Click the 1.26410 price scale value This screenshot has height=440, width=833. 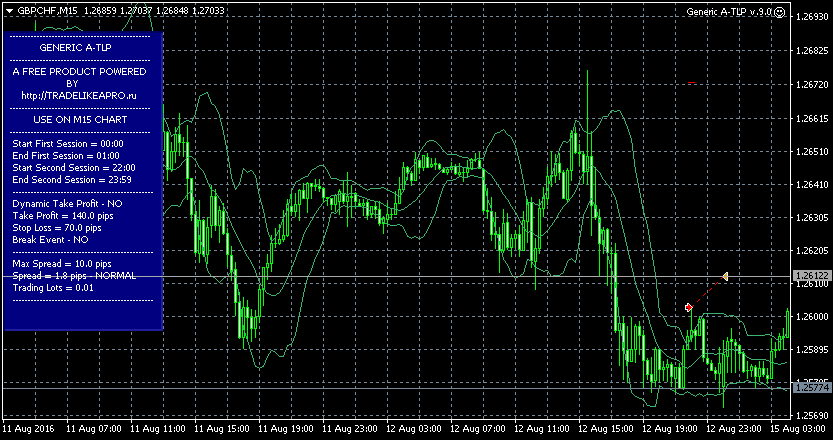(x=812, y=184)
